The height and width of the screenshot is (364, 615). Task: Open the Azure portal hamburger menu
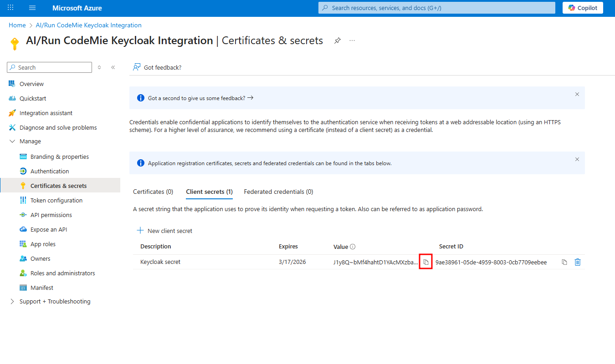[32, 8]
